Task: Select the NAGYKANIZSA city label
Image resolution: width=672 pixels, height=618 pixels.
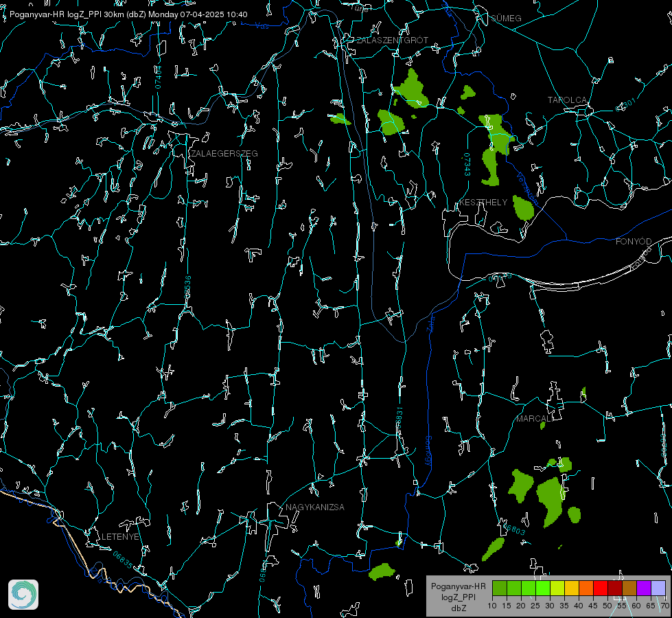Action: click(x=315, y=507)
